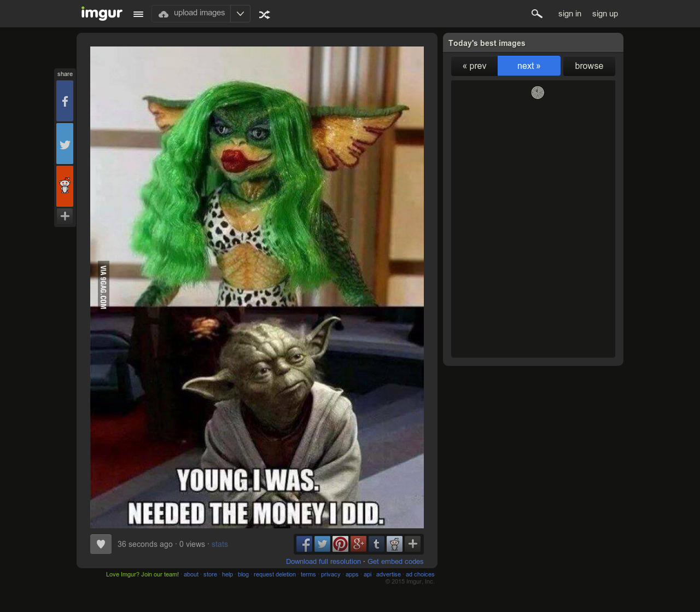
Task: Go to the previous image with « prev
Action: pyautogui.click(x=474, y=66)
